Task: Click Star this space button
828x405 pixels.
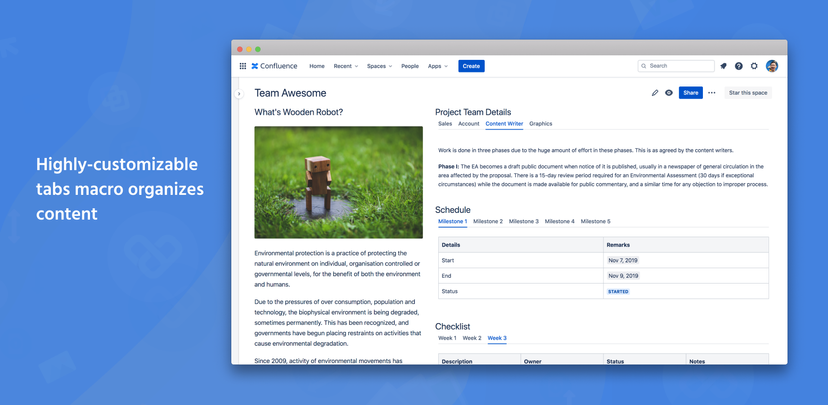Action: click(x=748, y=93)
